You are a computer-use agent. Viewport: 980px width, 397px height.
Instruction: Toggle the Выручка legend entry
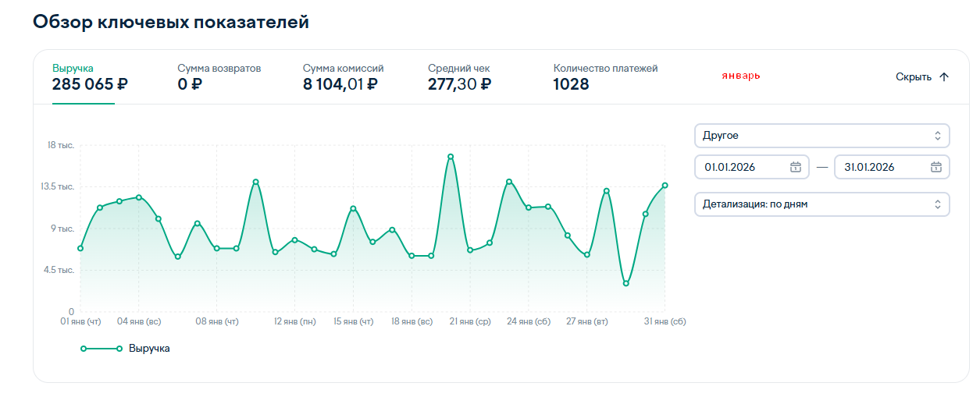tap(125, 349)
